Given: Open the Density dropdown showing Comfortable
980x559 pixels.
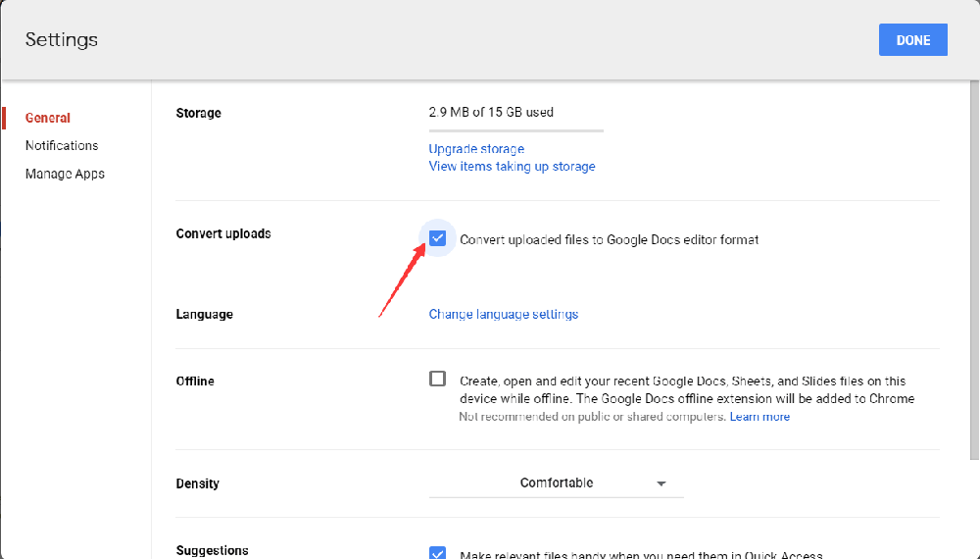Looking at the screenshot, I should [x=556, y=483].
